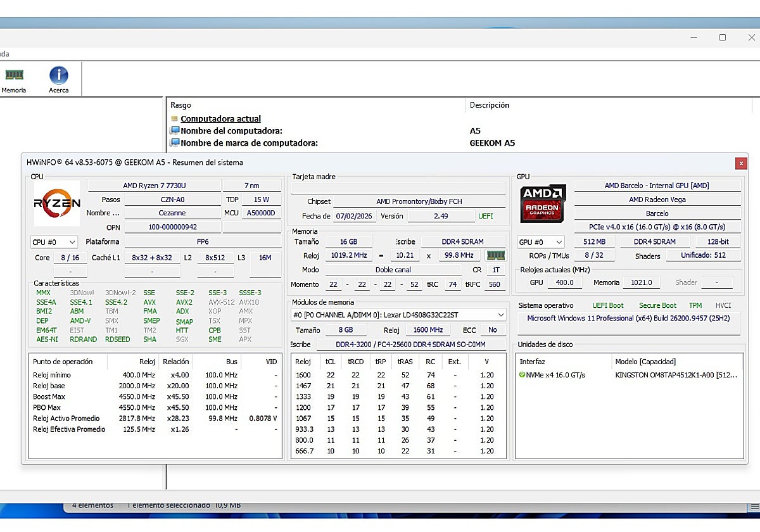Click the green NVMe drive status icon
The width and height of the screenshot is (760, 532).
522,375
